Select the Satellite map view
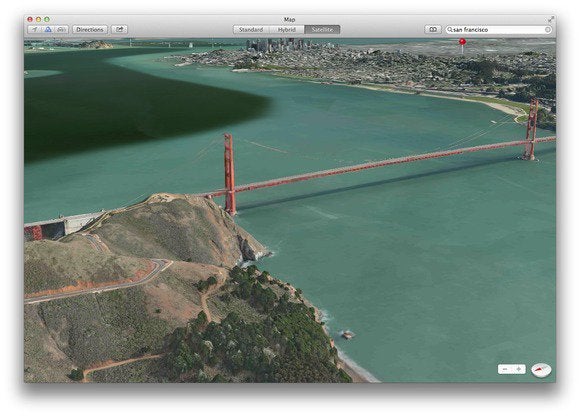 pos(322,30)
